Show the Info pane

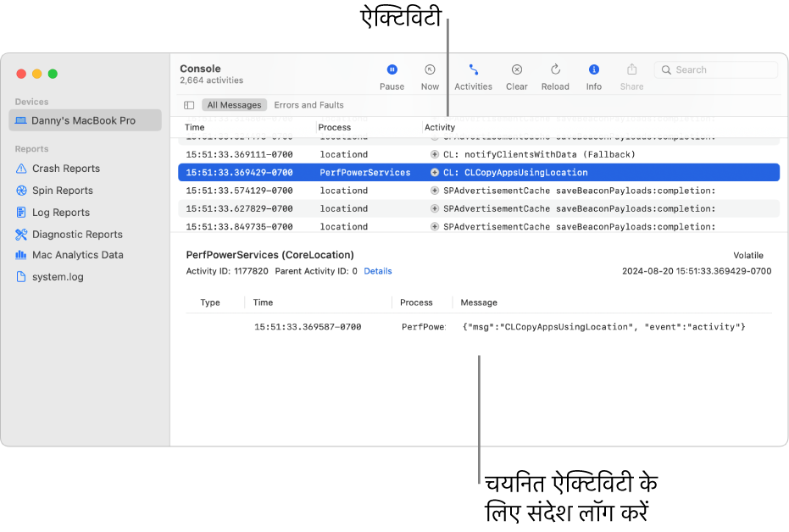click(594, 69)
